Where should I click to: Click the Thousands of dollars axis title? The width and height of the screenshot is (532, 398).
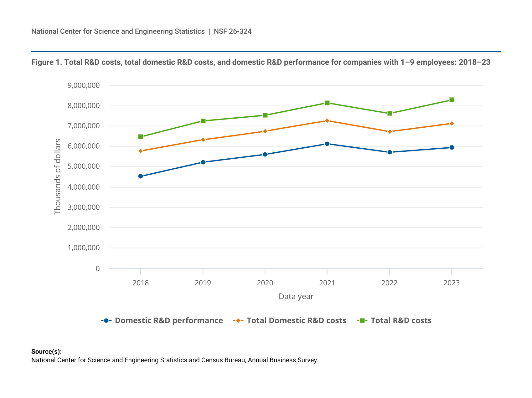(x=57, y=177)
